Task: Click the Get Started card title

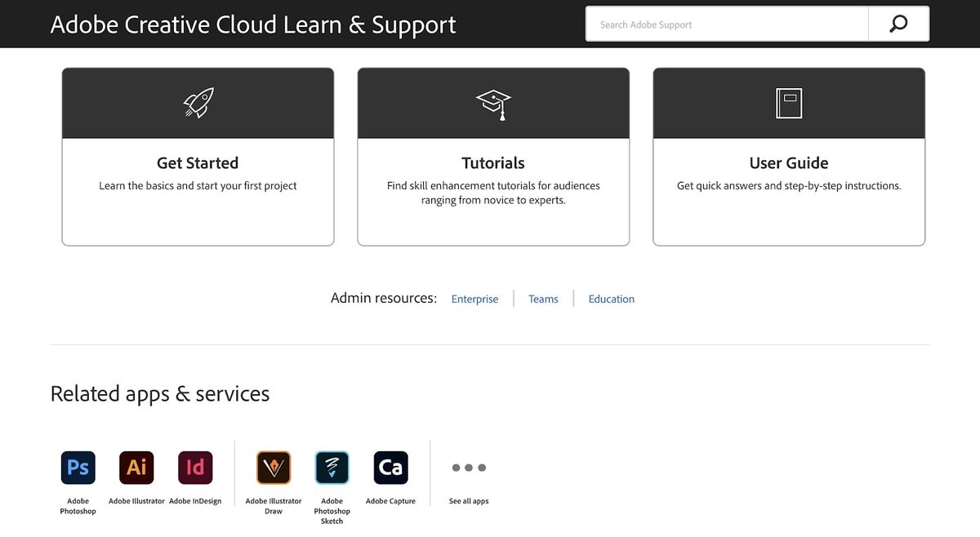Action: (198, 163)
